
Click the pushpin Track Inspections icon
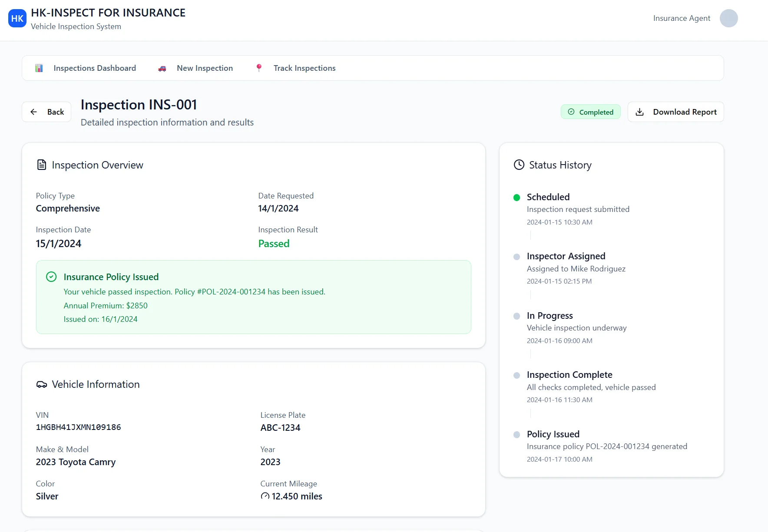259,68
